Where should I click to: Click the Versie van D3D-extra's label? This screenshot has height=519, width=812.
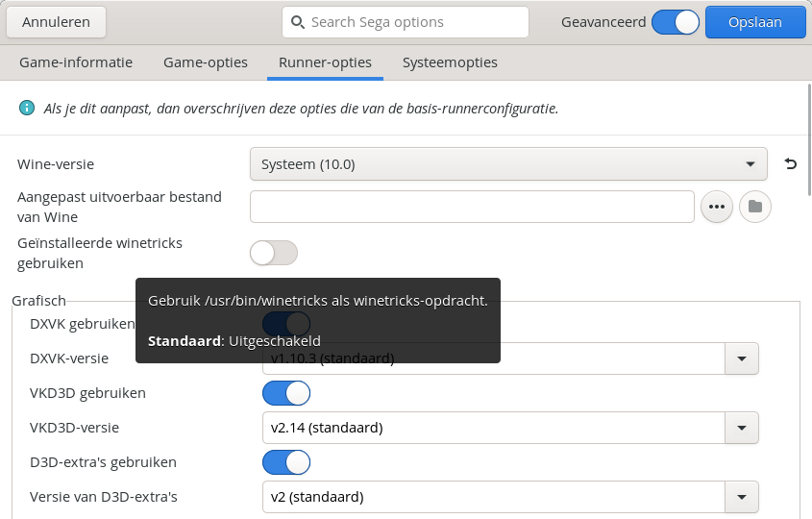click(x=104, y=497)
